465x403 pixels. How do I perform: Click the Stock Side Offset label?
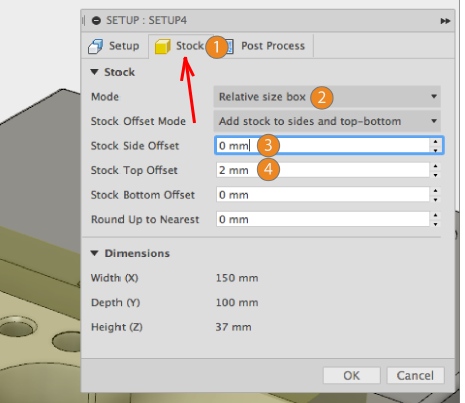pyautogui.click(x=135, y=146)
